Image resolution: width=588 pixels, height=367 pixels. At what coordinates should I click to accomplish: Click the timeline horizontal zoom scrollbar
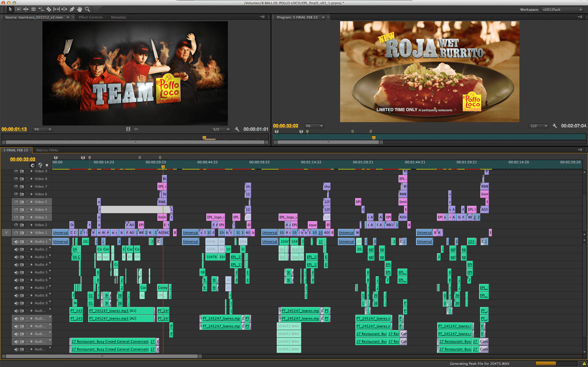(102, 356)
